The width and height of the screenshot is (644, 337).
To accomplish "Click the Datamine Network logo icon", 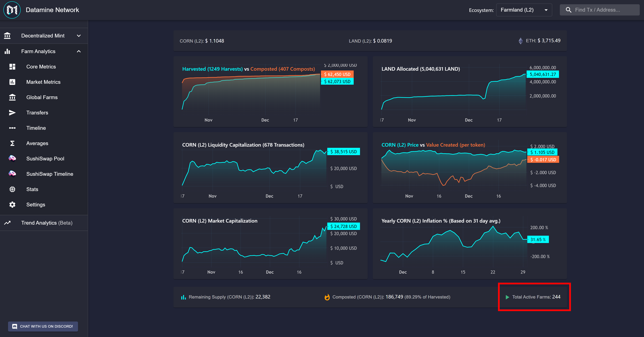I will pyautogui.click(x=12, y=10).
